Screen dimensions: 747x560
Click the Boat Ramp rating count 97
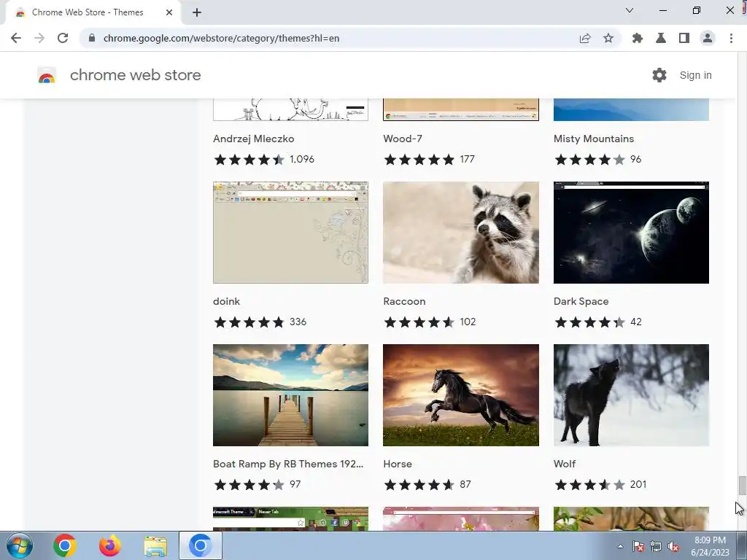tap(295, 484)
